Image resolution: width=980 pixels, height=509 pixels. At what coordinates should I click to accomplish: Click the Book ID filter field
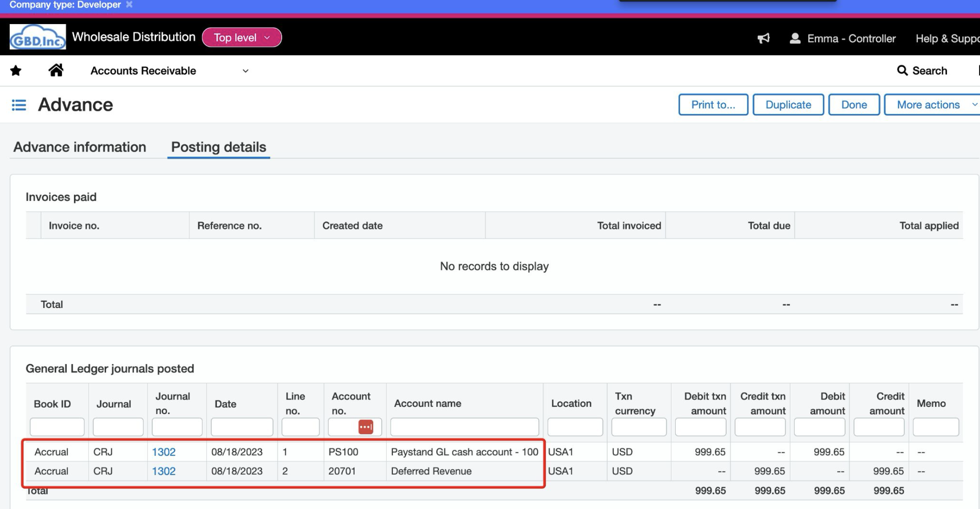[57, 427]
